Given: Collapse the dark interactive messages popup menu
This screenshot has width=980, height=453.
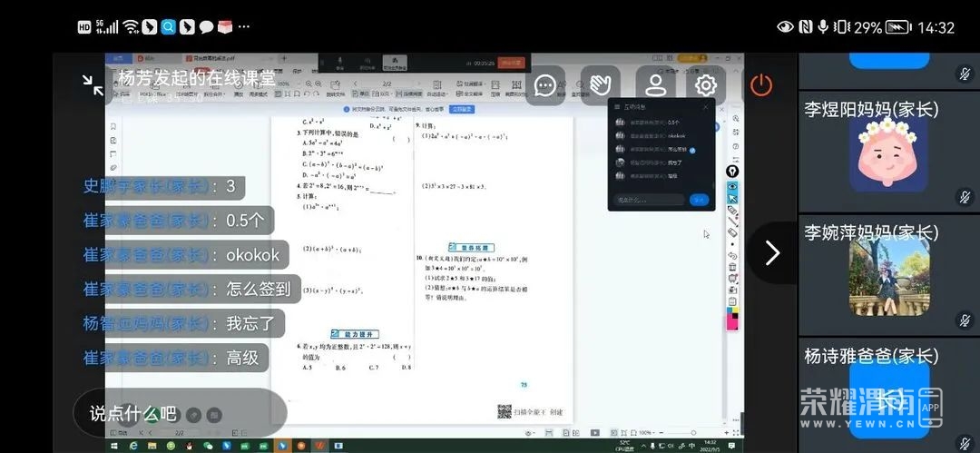Looking at the screenshot, I should 705,107.
